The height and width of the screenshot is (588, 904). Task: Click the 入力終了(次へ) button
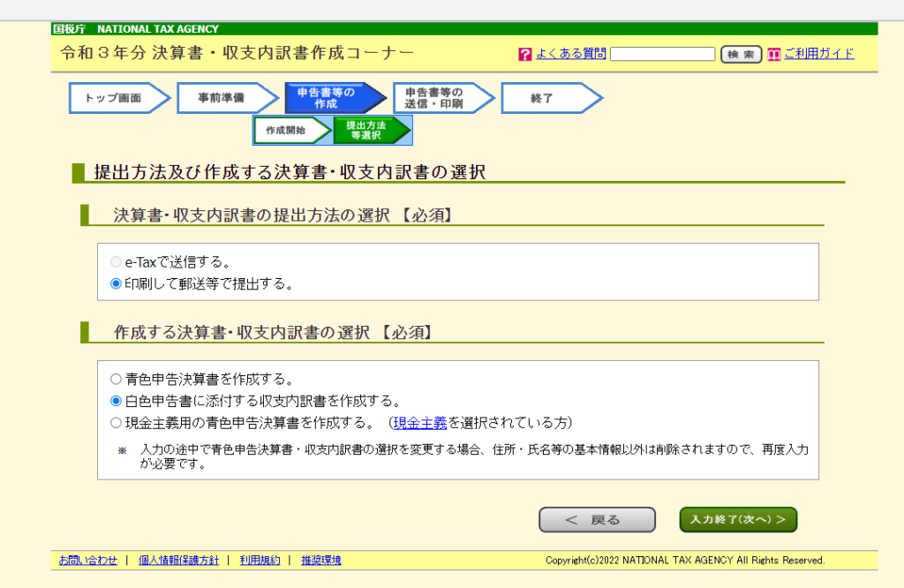[x=738, y=519]
